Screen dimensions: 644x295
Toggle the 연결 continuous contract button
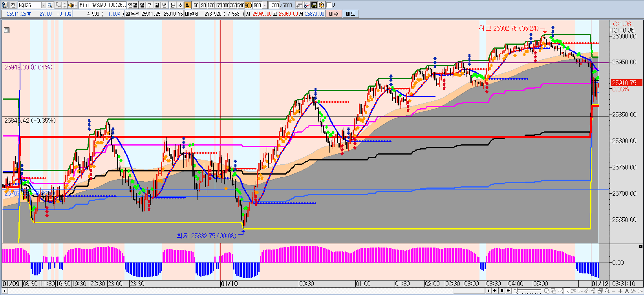132,5
